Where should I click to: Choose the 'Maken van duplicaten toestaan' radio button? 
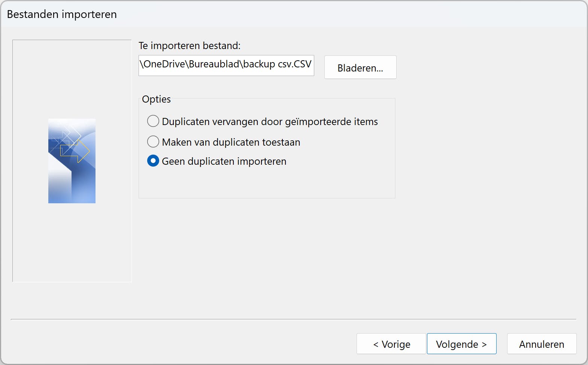point(153,142)
